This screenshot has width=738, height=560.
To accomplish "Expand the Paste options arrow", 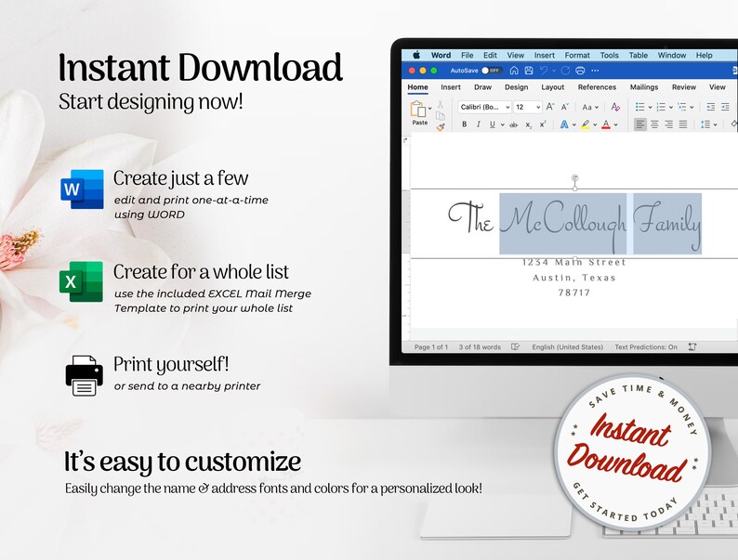I will (x=429, y=109).
